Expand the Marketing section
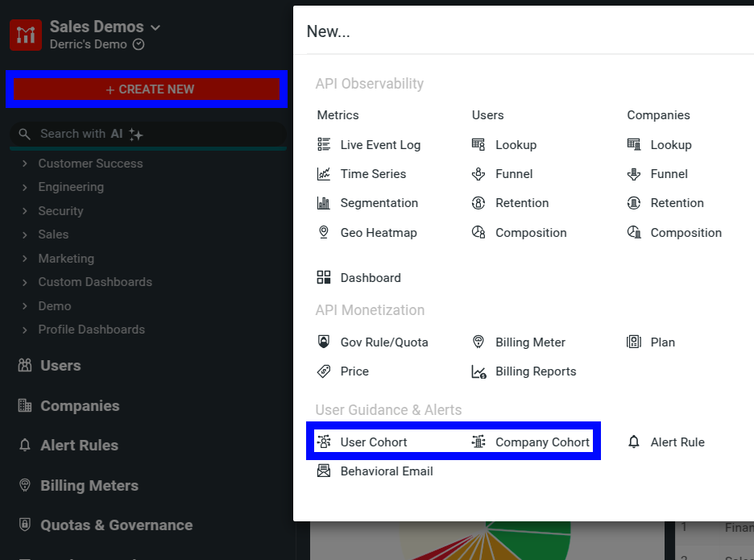 (66, 258)
